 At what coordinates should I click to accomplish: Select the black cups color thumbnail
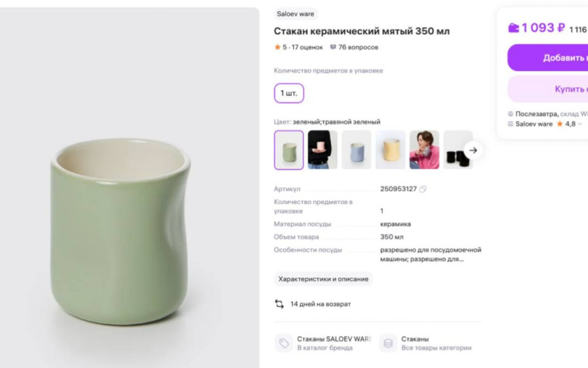pyautogui.click(x=458, y=150)
